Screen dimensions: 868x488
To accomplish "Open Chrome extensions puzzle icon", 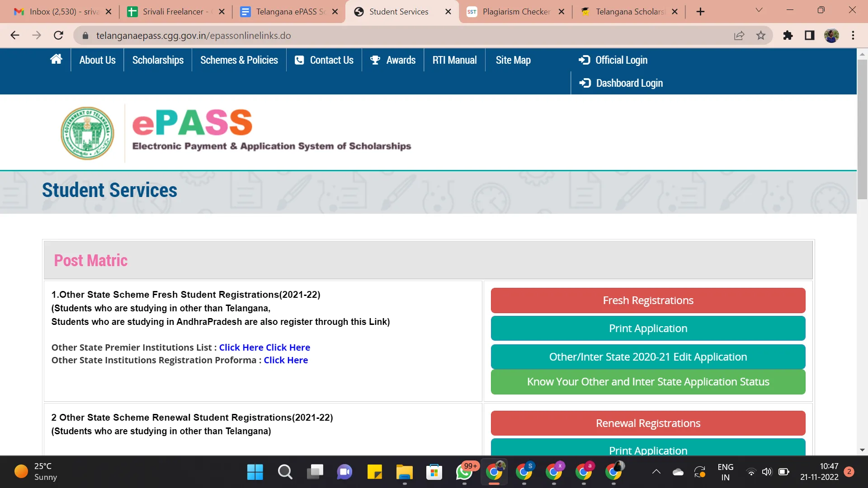I will [x=788, y=35].
